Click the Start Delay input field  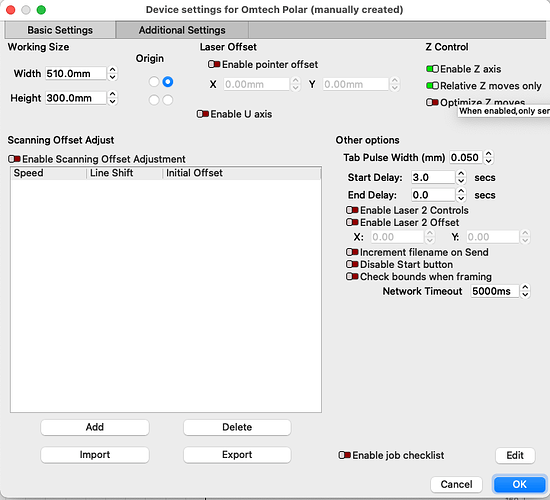[433, 177]
